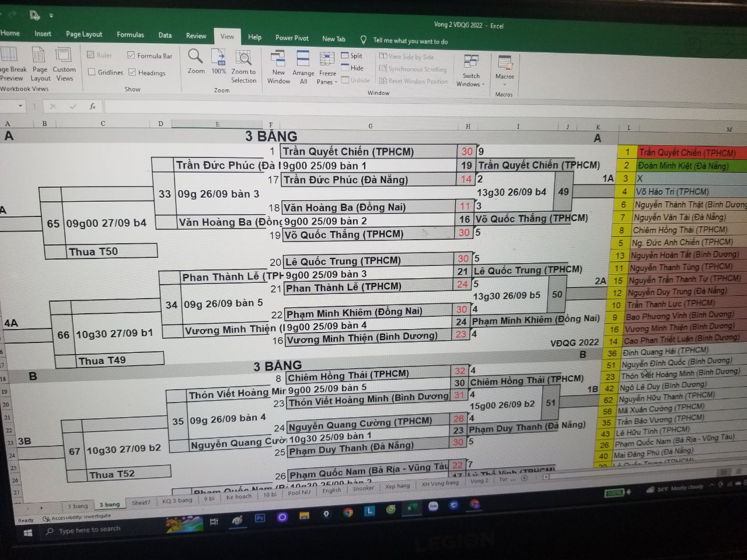Screen dimensions: 747x560
Task: Switch to the 'Snooker' sheet tab
Action: [362, 488]
